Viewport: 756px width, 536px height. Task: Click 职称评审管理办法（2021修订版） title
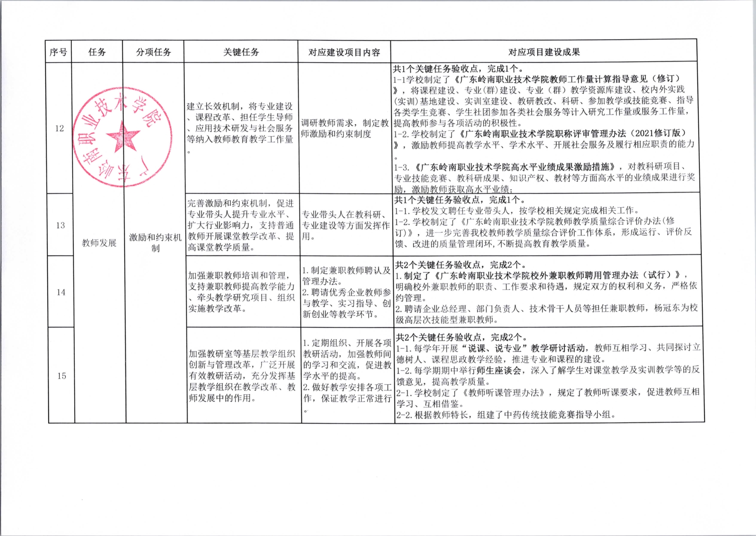coord(574,134)
